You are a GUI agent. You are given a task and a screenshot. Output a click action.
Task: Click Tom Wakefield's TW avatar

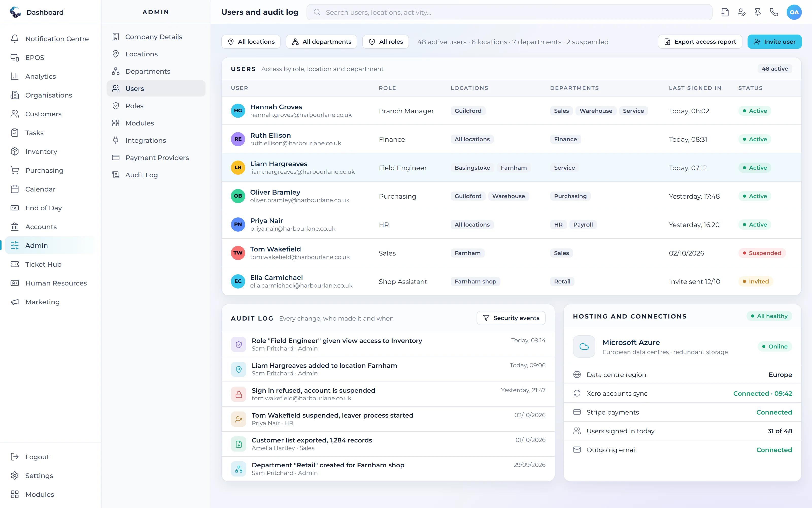point(238,253)
